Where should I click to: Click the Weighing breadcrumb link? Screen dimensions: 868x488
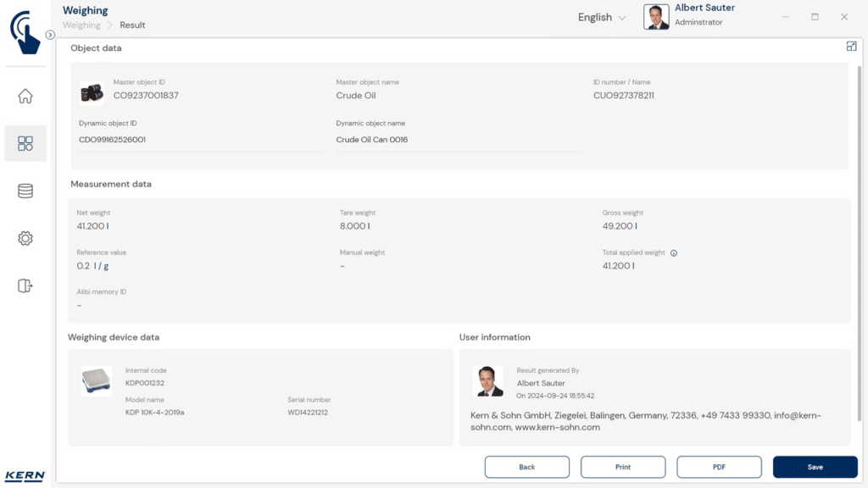coord(81,25)
